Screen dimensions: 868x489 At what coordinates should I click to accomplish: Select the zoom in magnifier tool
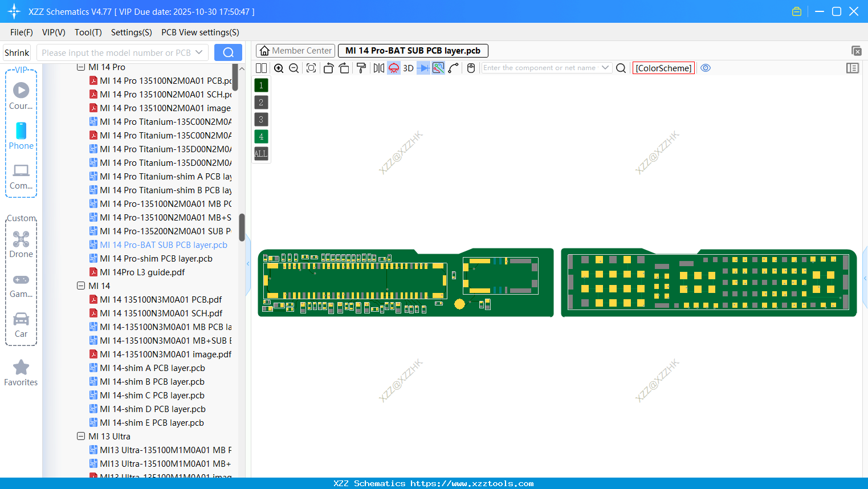(x=279, y=68)
